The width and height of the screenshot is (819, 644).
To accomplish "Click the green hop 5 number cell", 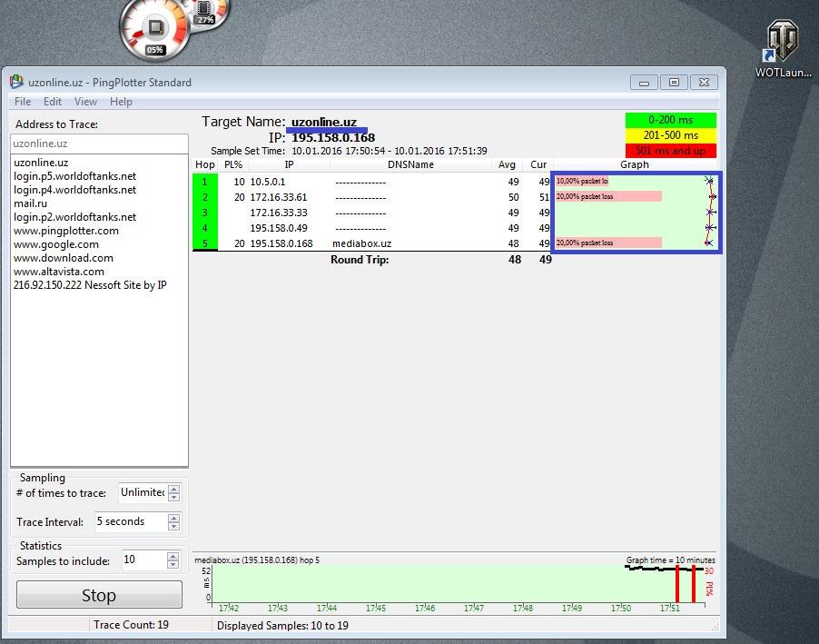I will [x=205, y=243].
